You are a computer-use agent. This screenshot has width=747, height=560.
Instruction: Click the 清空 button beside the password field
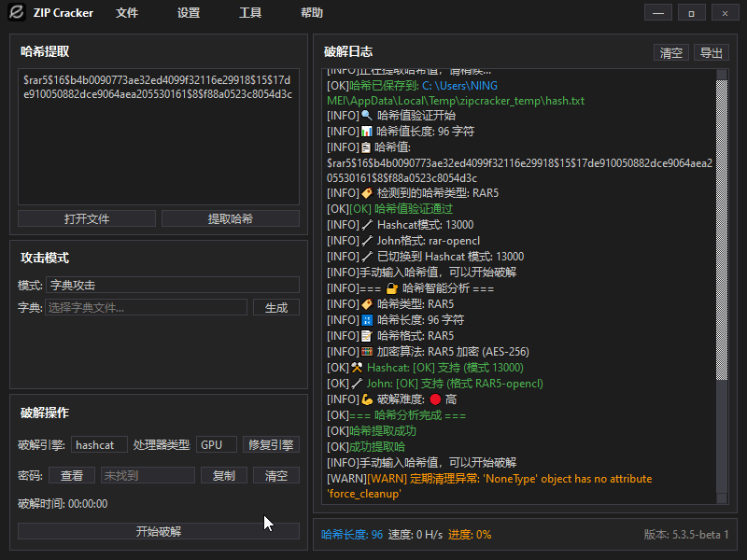coord(275,475)
